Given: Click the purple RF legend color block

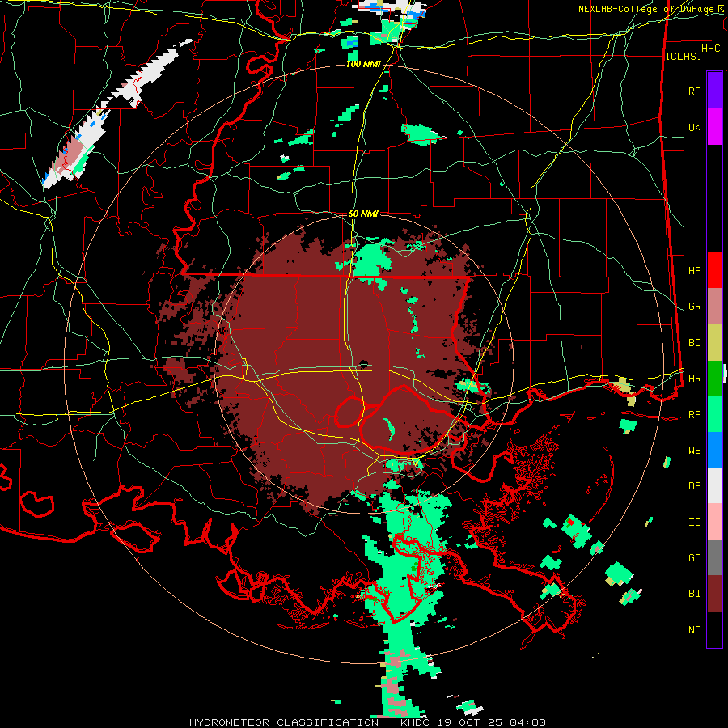Looking at the screenshot, I should click(x=714, y=90).
